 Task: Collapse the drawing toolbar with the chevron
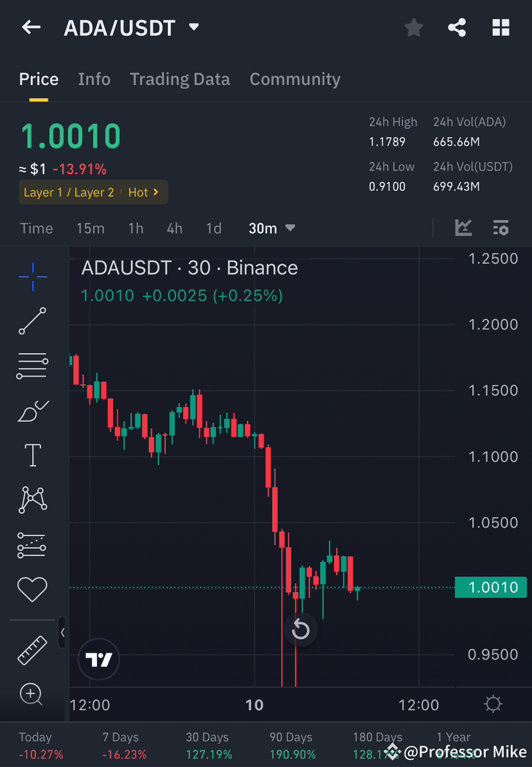coord(62,633)
